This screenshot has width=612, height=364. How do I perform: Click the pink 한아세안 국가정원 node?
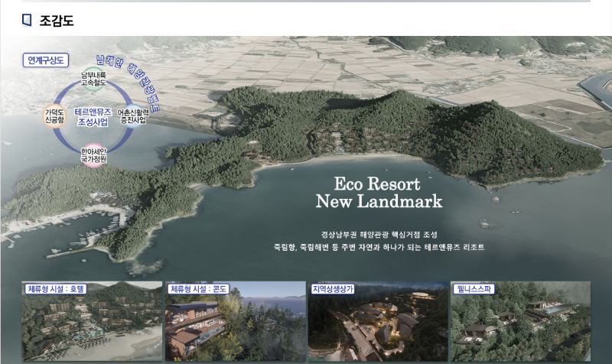pyautogui.click(x=93, y=155)
